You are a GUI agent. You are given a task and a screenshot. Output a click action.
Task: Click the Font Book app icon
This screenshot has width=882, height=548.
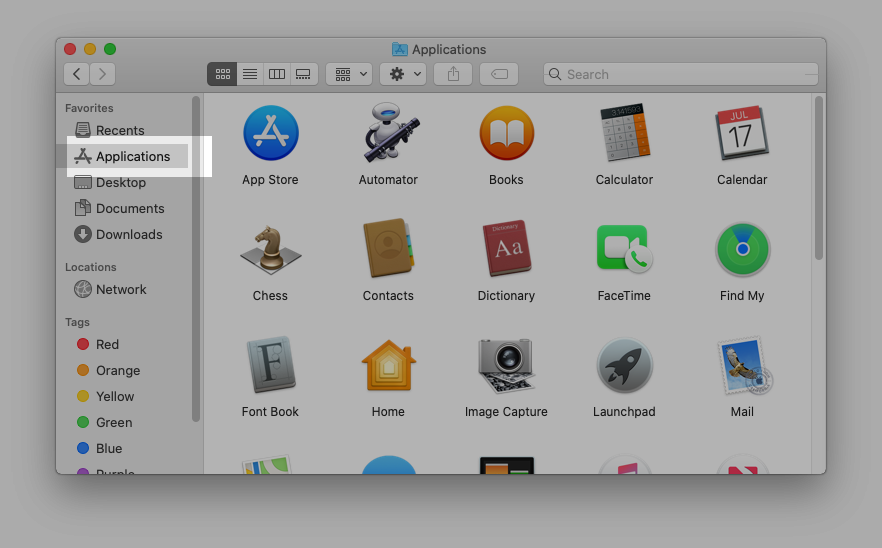point(271,365)
